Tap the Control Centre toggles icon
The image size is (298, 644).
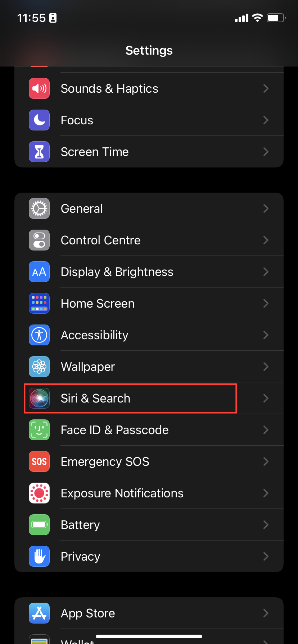click(x=39, y=240)
